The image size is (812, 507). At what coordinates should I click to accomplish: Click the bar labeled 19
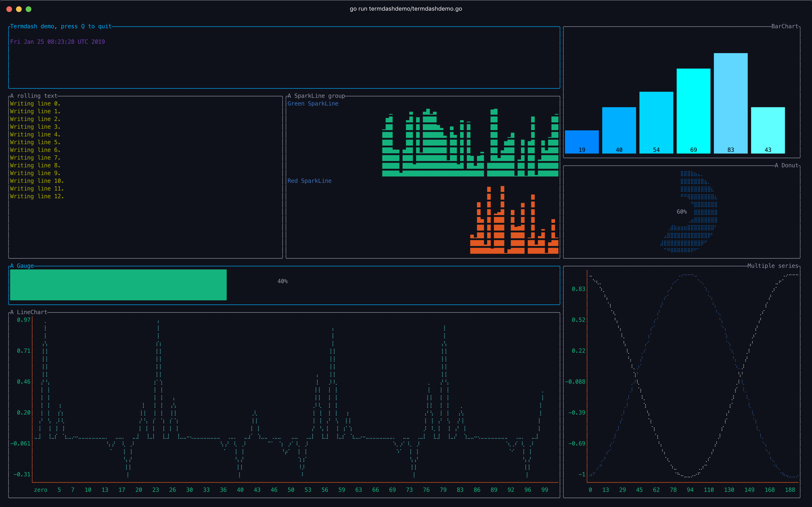coord(581,142)
